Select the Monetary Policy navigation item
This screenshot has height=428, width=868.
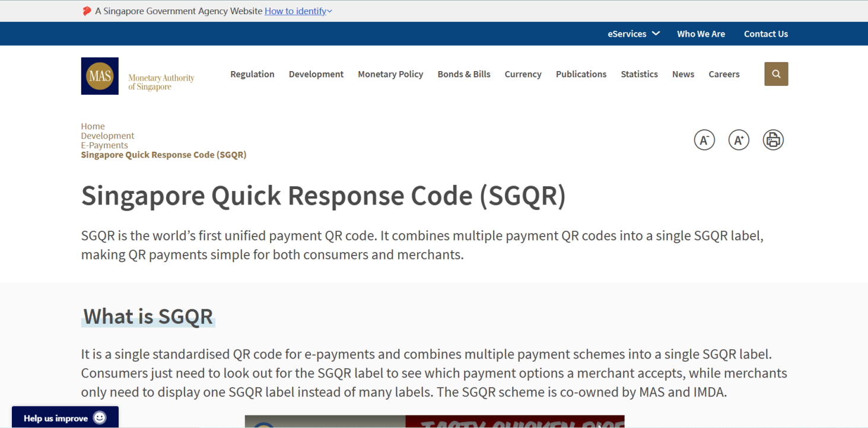[x=390, y=74]
